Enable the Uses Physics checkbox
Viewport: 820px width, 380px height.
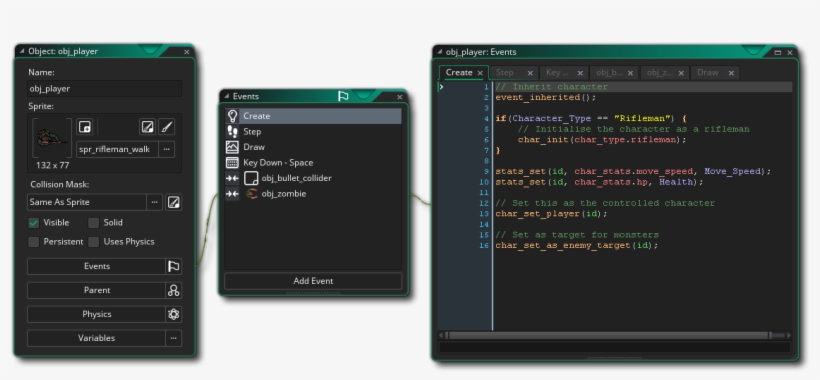[94, 241]
